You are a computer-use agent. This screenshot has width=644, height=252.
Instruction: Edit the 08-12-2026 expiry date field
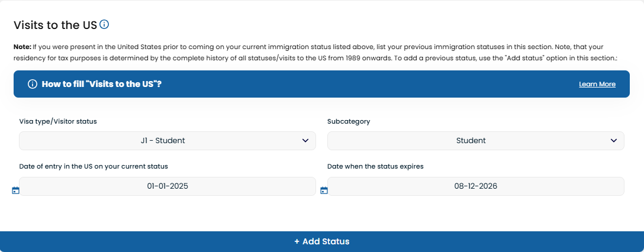click(x=476, y=186)
